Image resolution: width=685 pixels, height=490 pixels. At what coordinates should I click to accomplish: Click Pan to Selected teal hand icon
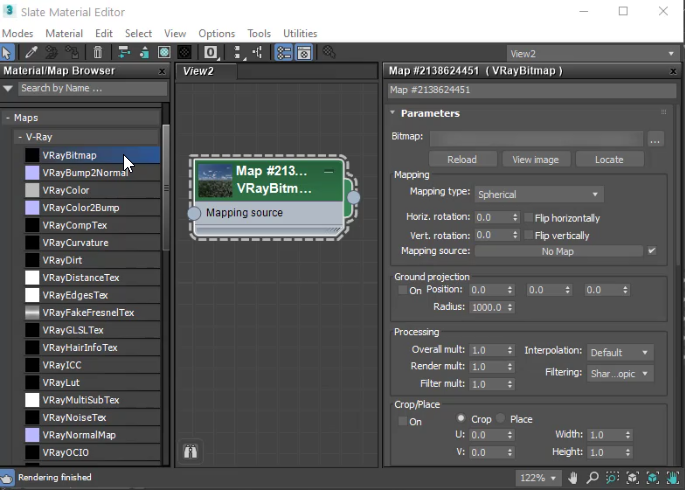tap(673, 478)
